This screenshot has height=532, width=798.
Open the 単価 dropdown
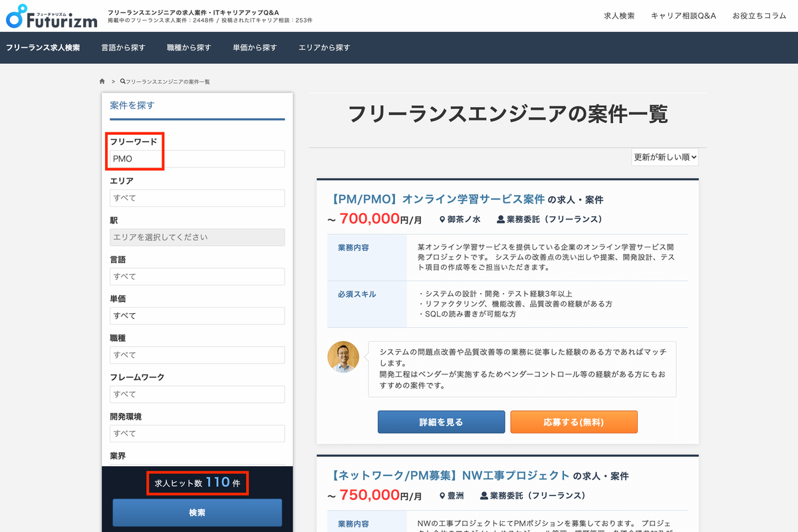click(x=198, y=316)
